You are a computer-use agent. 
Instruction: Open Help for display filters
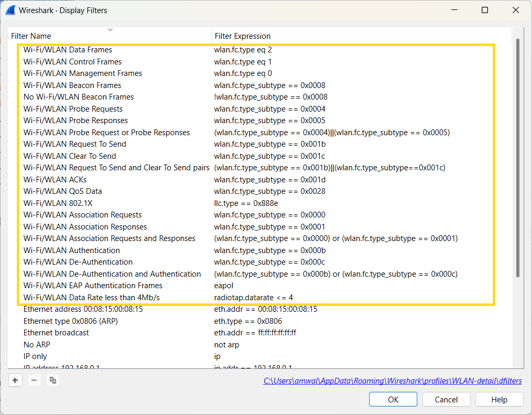pos(498,399)
